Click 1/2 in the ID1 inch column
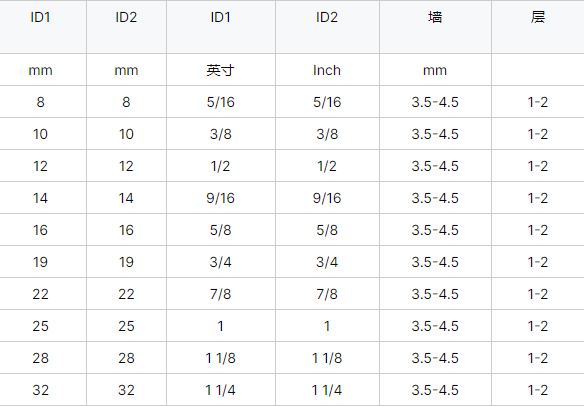Viewport: 584px width, 406px height. (220, 166)
